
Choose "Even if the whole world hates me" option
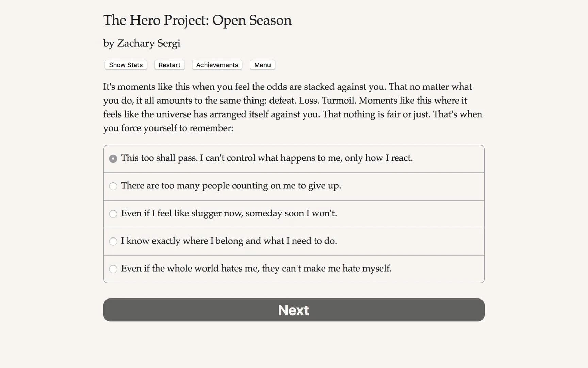[256, 269]
